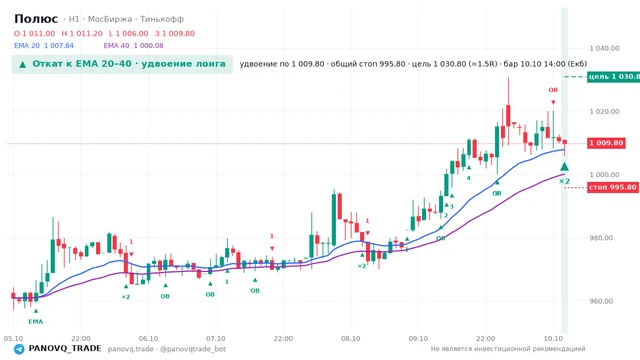Viewport: 640px width, 360px height.
Task: Click the 09.10 date axis label
Action: (x=418, y=338)
